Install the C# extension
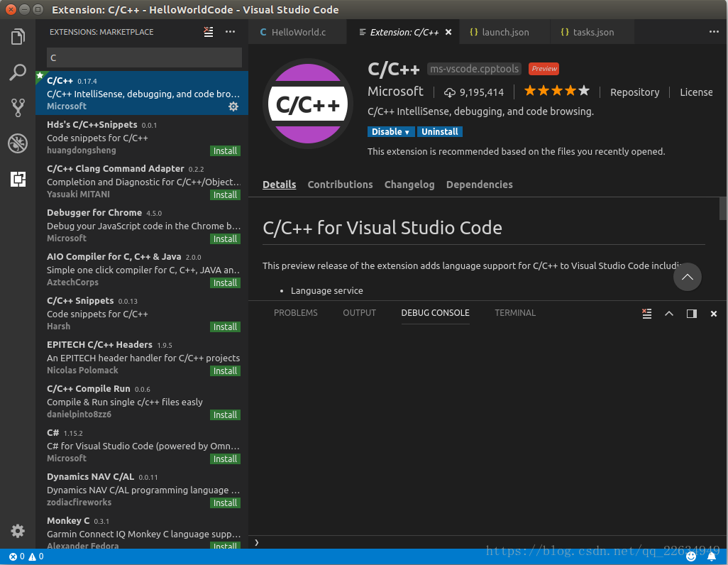This screenshot has width=728, height=565. (x=225, y=459)
